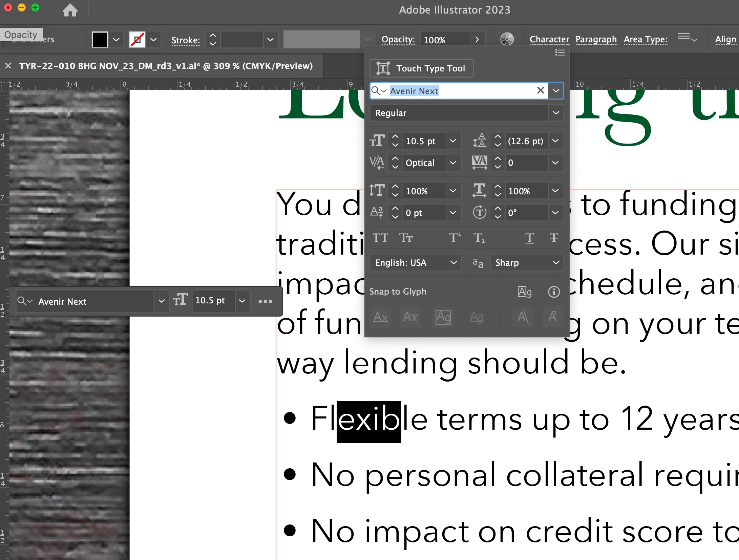
Task: Toggle All Caps formatting
Action: pyautogui.click(x=380, y=238)
